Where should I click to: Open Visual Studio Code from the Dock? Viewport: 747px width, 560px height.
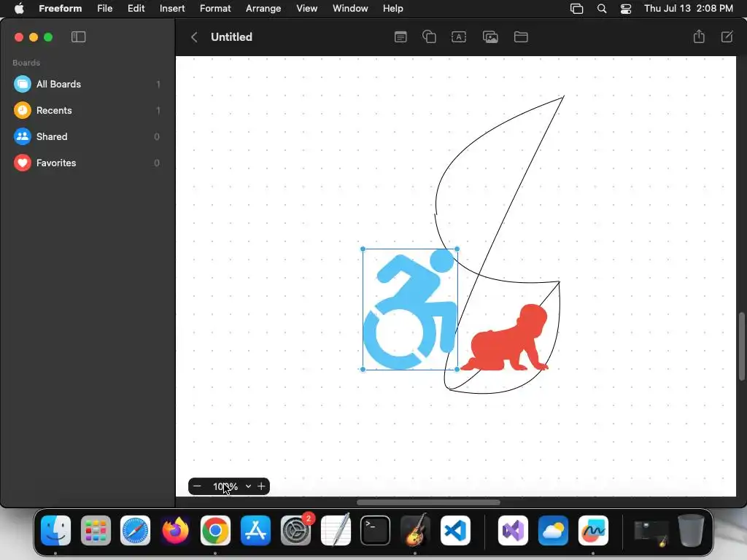455,531
